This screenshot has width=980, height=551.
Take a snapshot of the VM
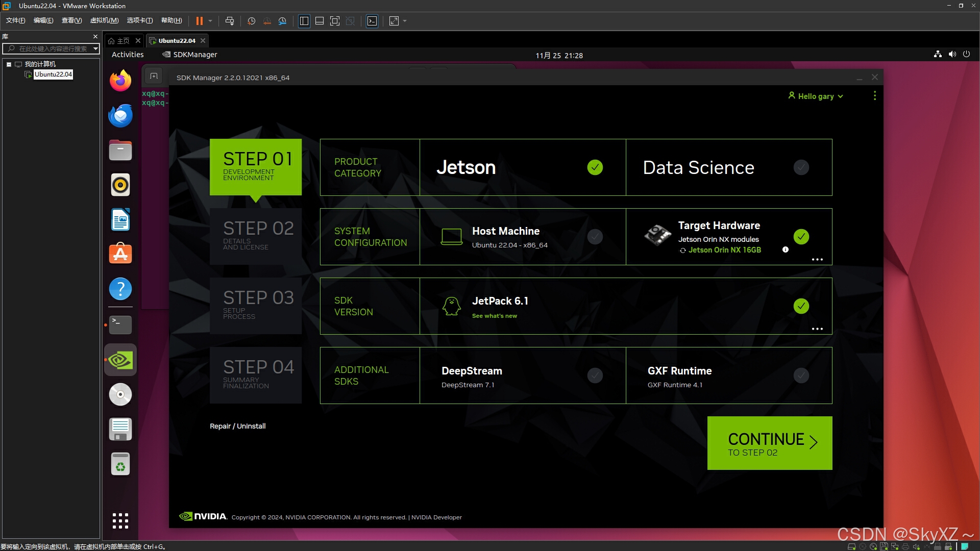point(251,21)
